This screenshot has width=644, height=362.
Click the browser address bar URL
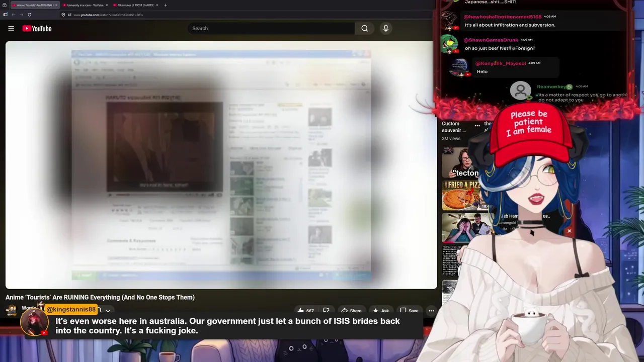coord(108,15)
